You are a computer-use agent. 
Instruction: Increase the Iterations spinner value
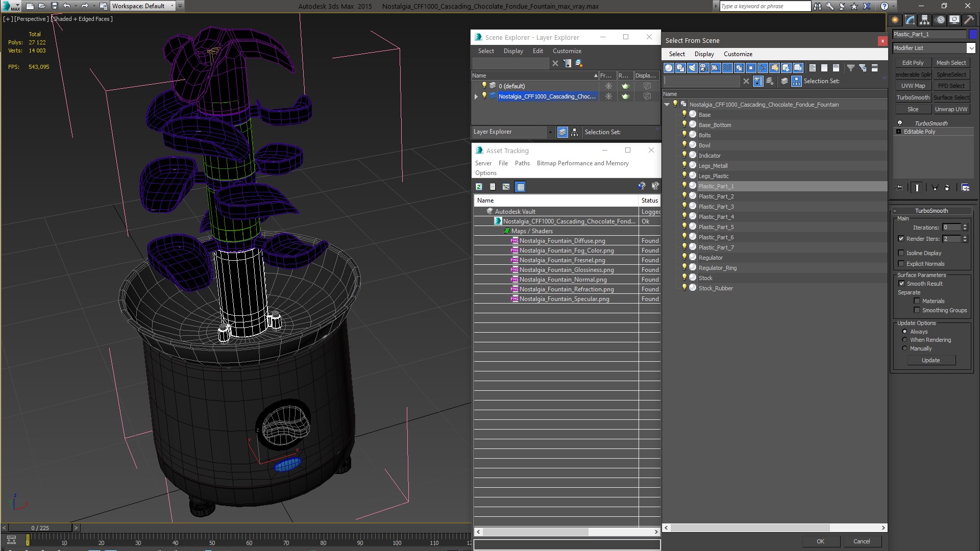(965, 226)
